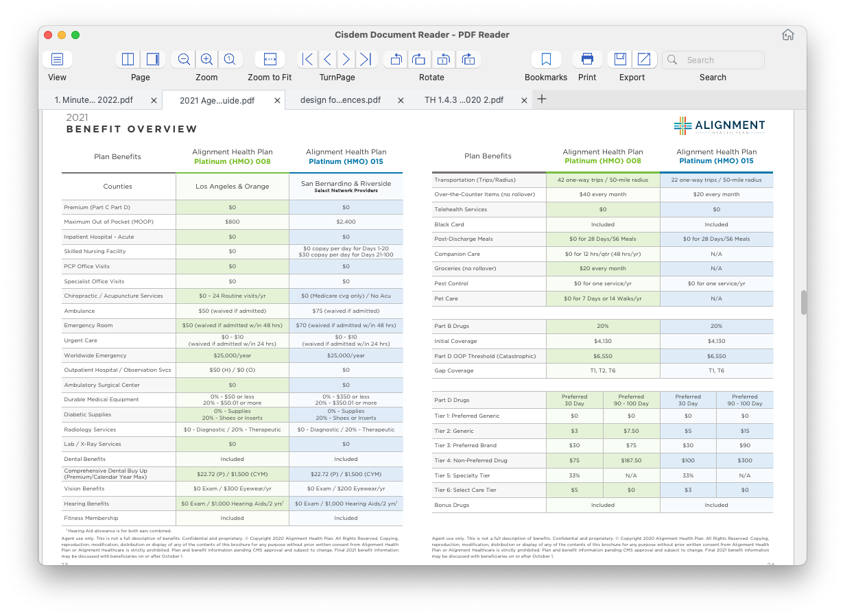Zoom in with the plus magnifier
This screenshot has width=845, height=616.
tap(206, 59)
